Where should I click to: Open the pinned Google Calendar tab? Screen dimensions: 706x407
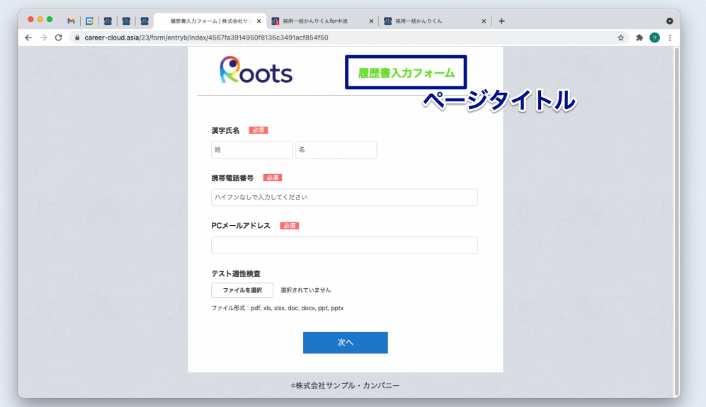pos(90,21)
